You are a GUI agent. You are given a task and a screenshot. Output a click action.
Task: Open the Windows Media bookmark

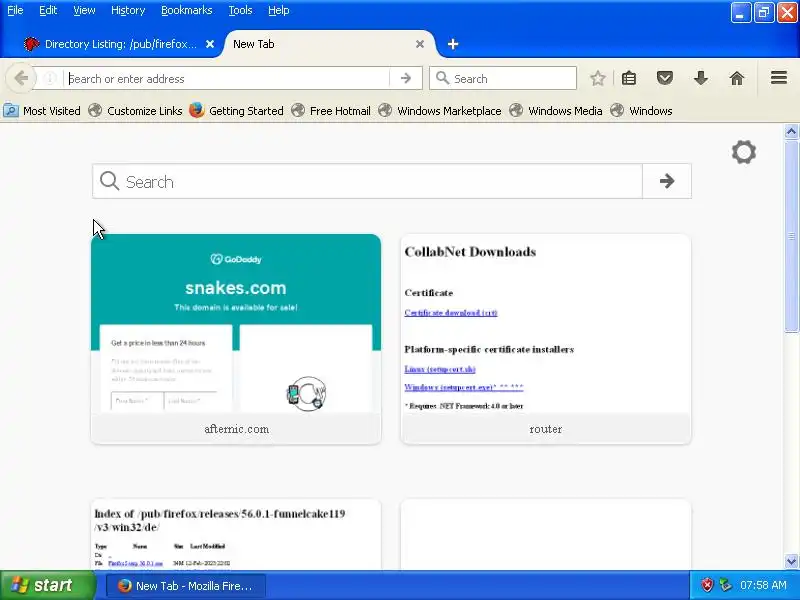pos(556,111)
